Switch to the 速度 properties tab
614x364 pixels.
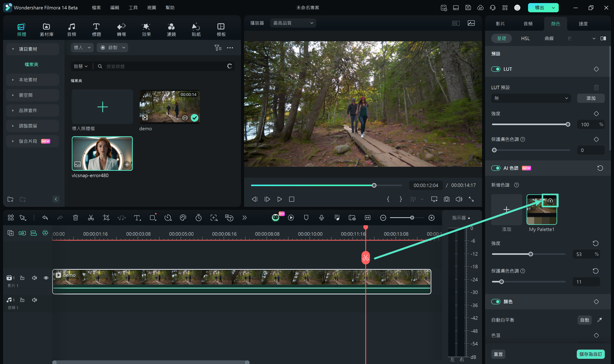583,24
